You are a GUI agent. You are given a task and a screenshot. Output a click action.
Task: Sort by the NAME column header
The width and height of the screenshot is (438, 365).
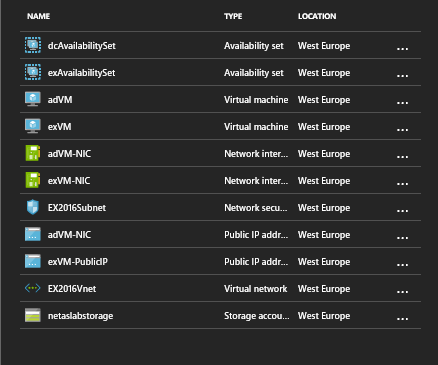[x=39, y=16]
